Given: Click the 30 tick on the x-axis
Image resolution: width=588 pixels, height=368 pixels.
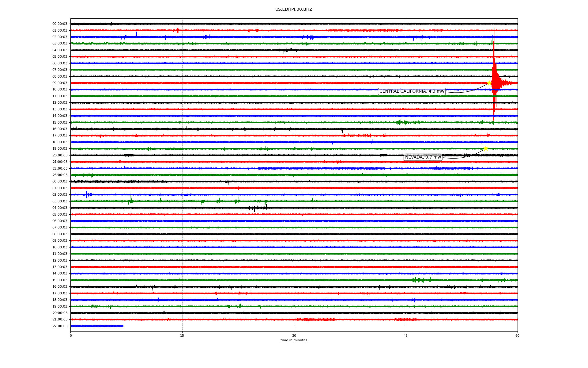Looking at the screenshot, I should click(294, 335).
